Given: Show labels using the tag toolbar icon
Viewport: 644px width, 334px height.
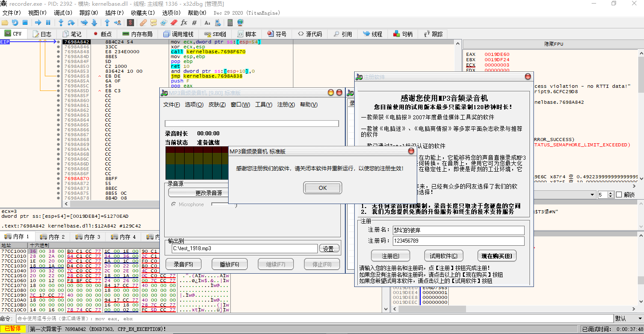Looking at the screenshot, I should (x=164, y=23).
